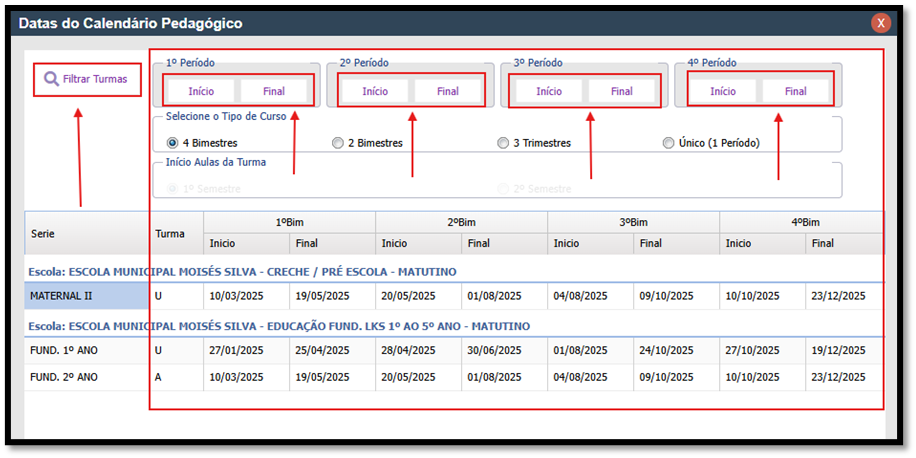
Task: Select the 4 Bimestres radio option
Action: [x=173, y=143]
